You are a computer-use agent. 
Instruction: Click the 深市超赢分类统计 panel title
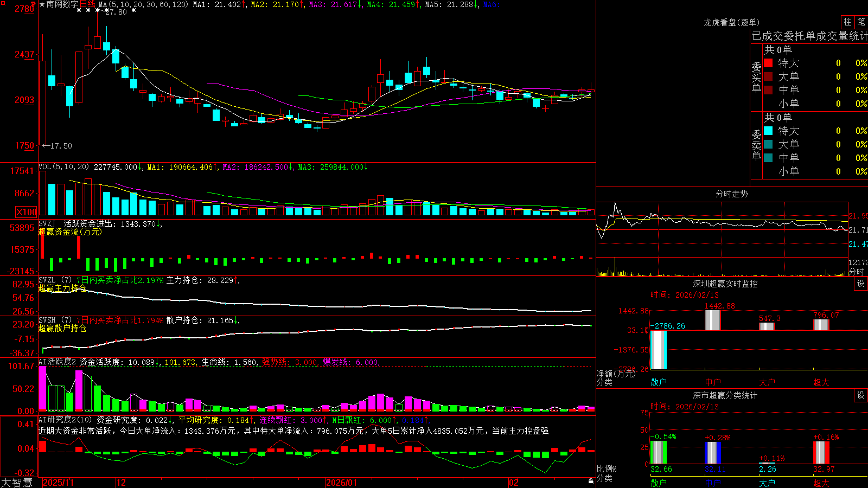coord(725,395)
